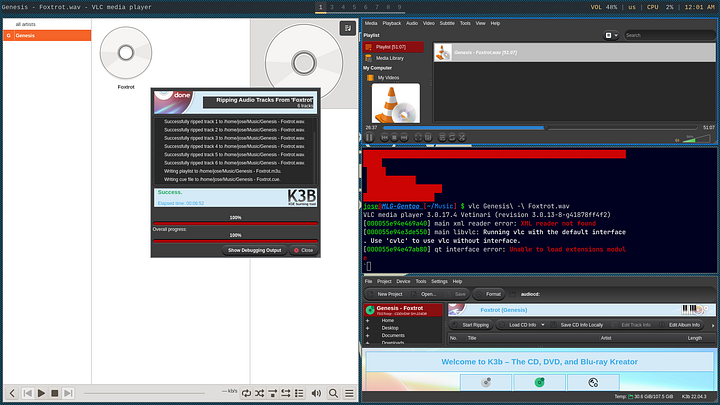720x405 pixels.
Task: Select Genesis in the artist list
Action: click(47, 35)
